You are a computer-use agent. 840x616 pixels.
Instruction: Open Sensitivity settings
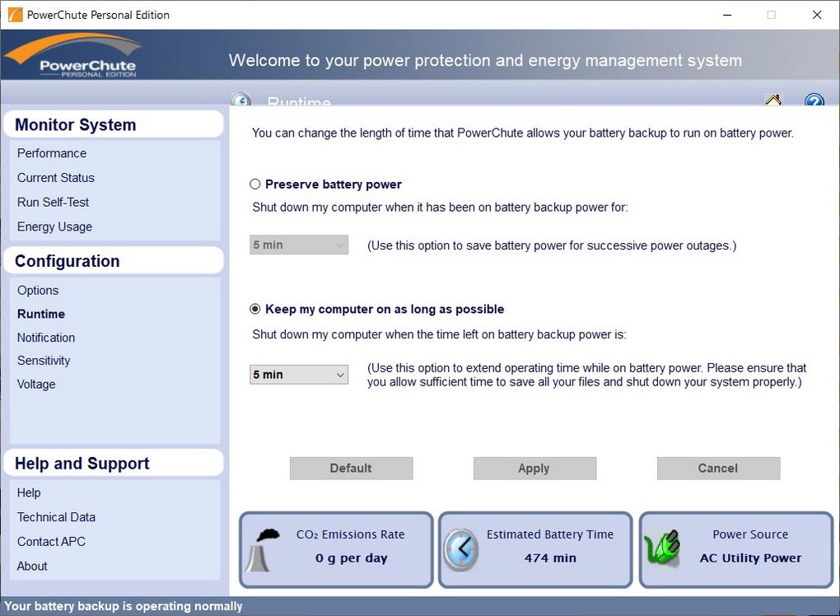coord(44,361)
